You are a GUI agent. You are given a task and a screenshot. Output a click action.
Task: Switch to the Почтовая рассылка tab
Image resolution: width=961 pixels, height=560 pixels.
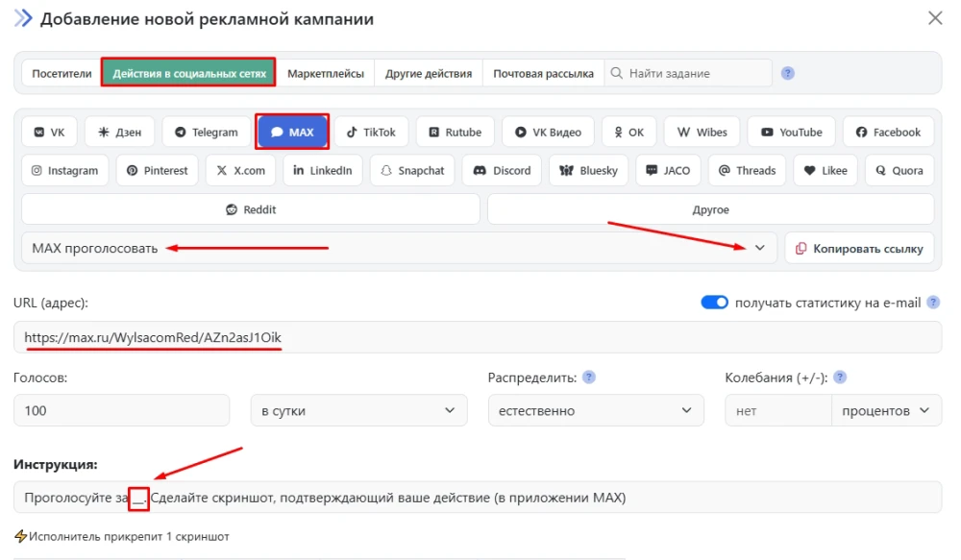(543, 71)
